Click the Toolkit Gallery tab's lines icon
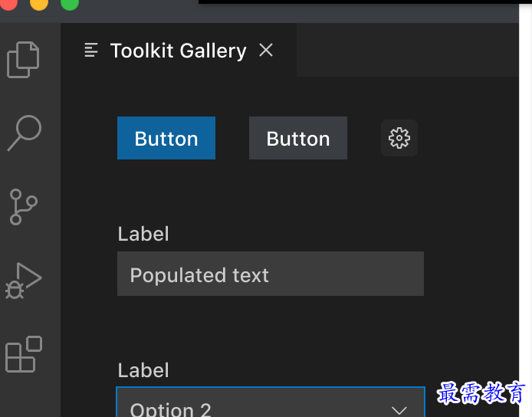532x417 pixels. point(91,51)
